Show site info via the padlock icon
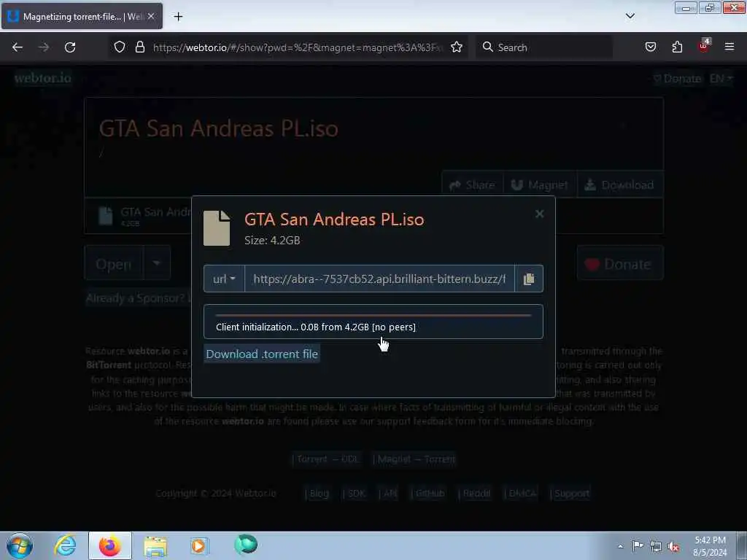 click(x=139, y=47)
